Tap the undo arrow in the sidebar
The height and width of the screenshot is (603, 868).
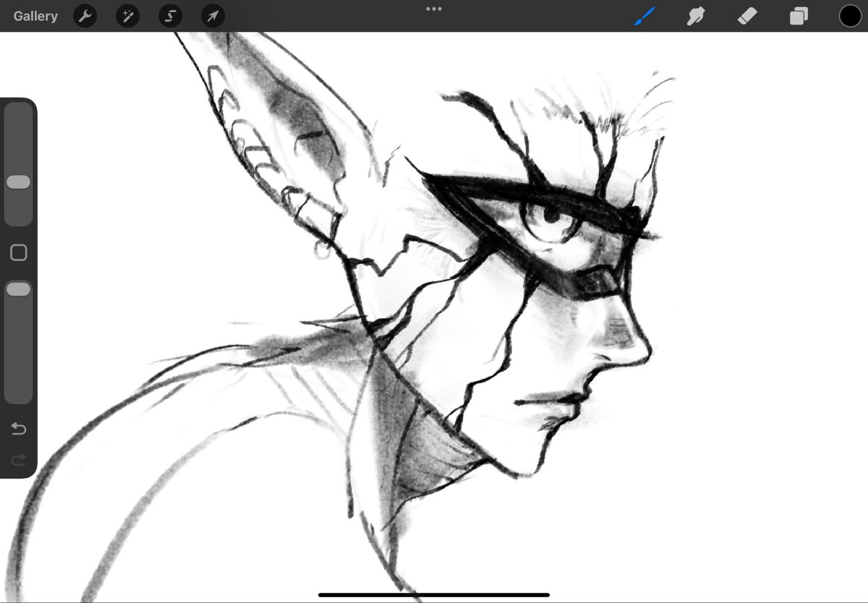[19, 428]
